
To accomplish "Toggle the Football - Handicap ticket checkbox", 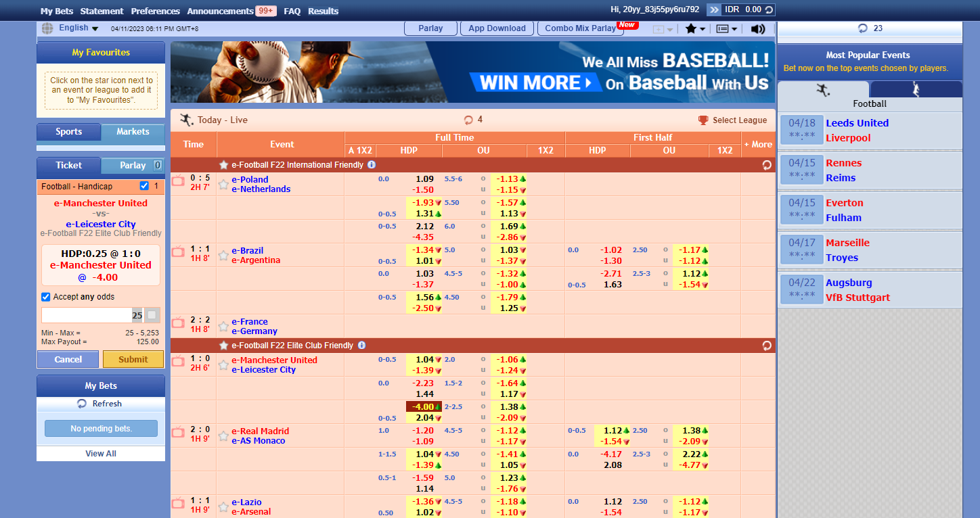I will coord(144,186).
